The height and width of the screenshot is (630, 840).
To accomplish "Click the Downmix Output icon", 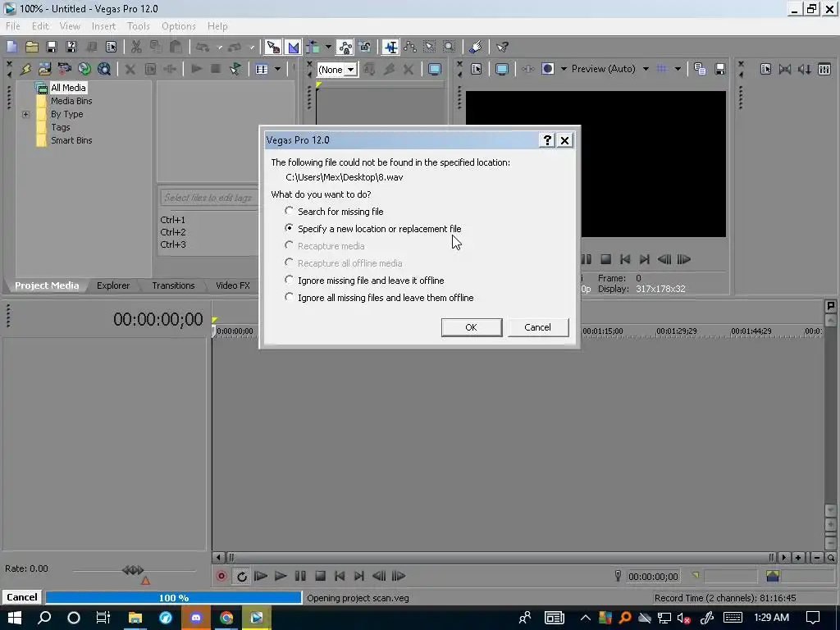I will coord(785,69).
